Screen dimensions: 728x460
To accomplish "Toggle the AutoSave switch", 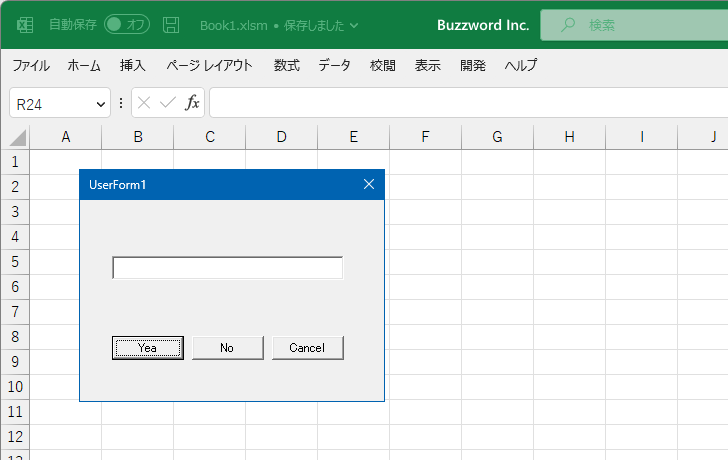I will pyautogui.click(x=127, y=25).
